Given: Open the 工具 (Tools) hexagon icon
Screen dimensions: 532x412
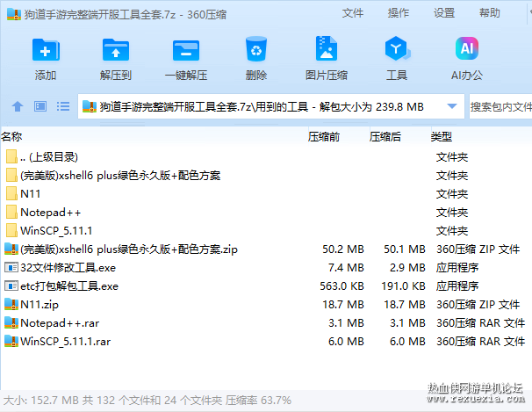Looking at the screenshot, I should tap(397, 48).
